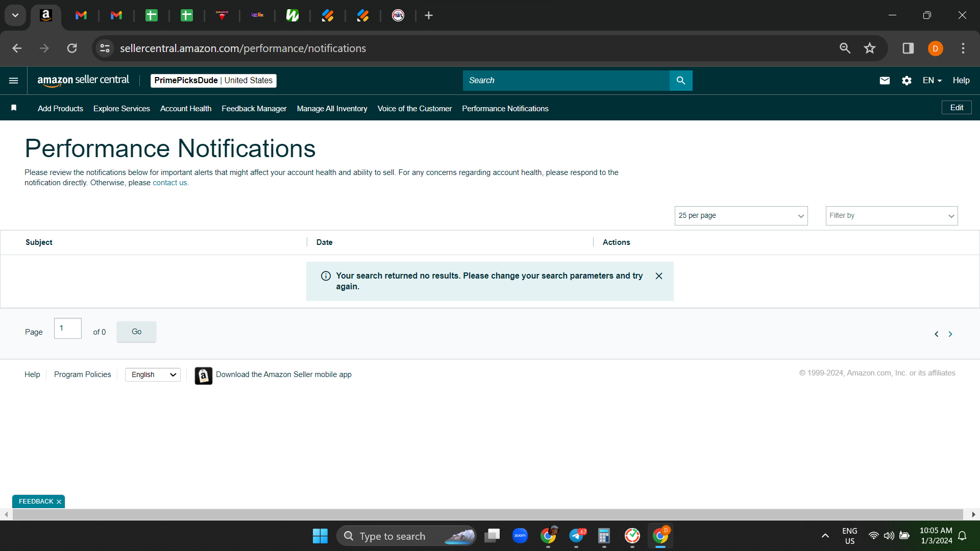Image resolution: width=980 pixels, height=551 pixels.
Task: Open Telegram from the taskbar
Action: [576, 536]
